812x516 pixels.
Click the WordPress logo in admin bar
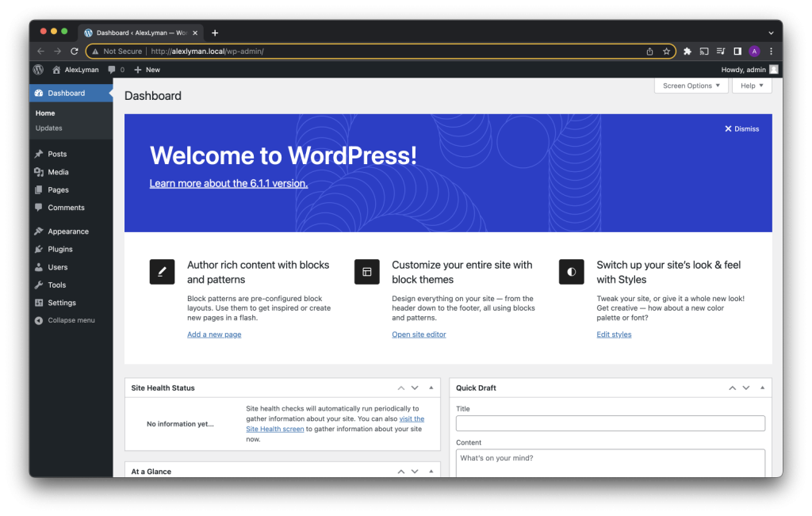click(x=38, y=70)
